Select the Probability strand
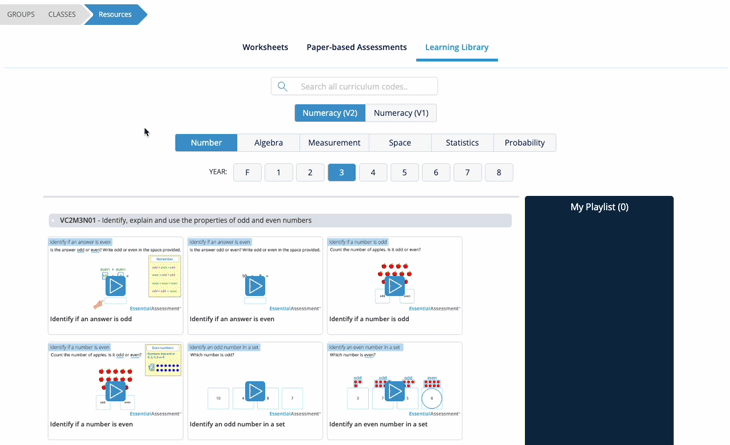The image size is (730, 445). tap(525, 143)
